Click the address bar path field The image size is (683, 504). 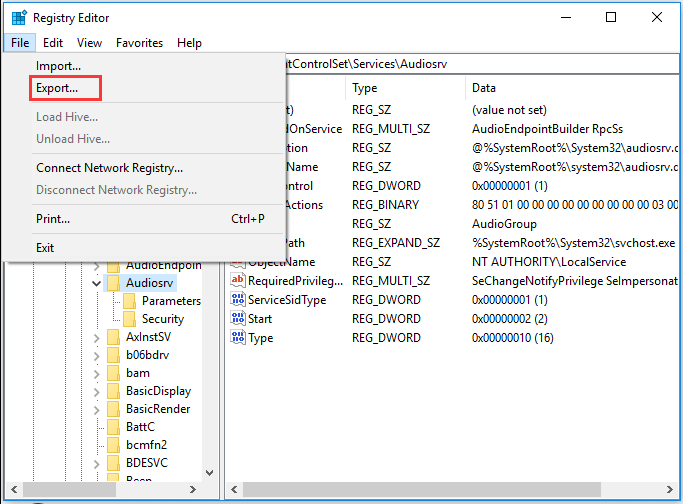tap(482, 64)
